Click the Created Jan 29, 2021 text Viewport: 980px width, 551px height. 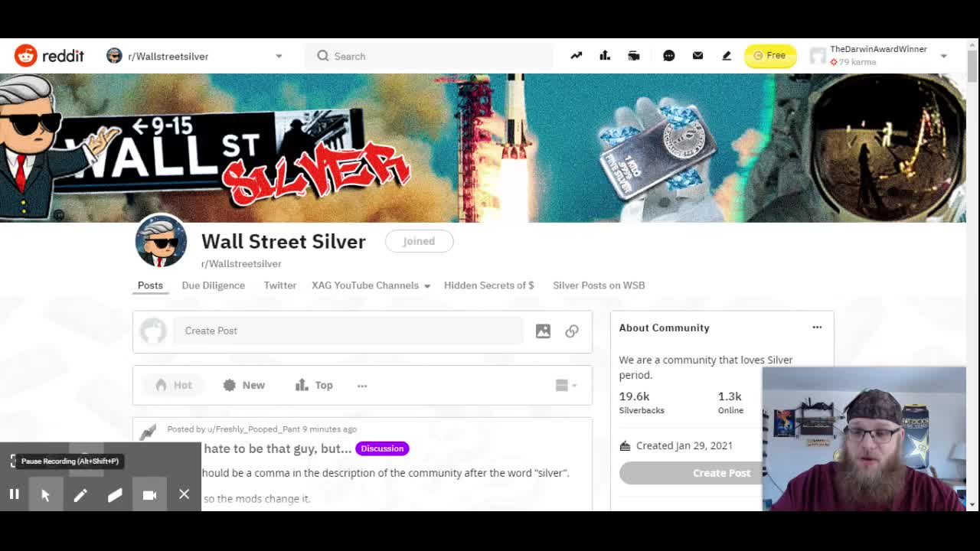pos(684,445)
